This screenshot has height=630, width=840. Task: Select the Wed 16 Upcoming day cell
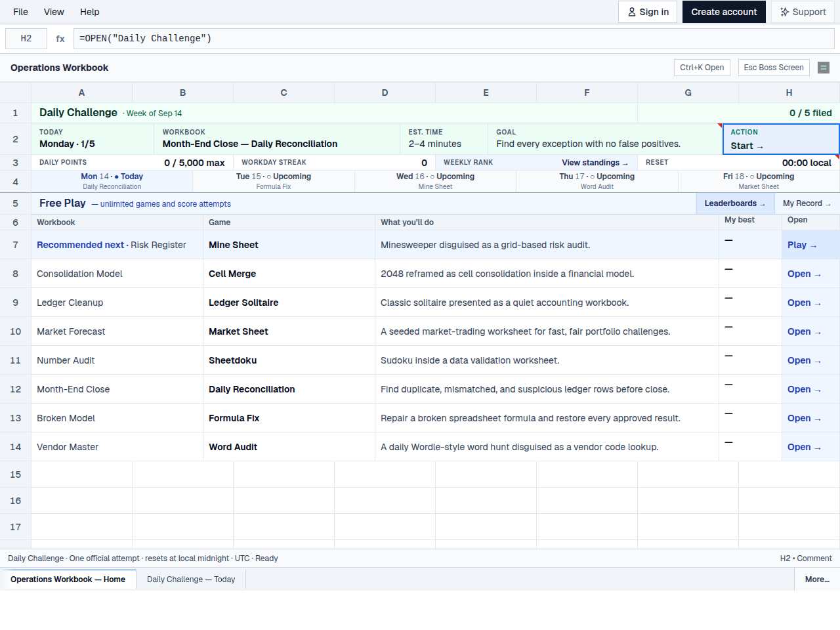coord(435,181)
